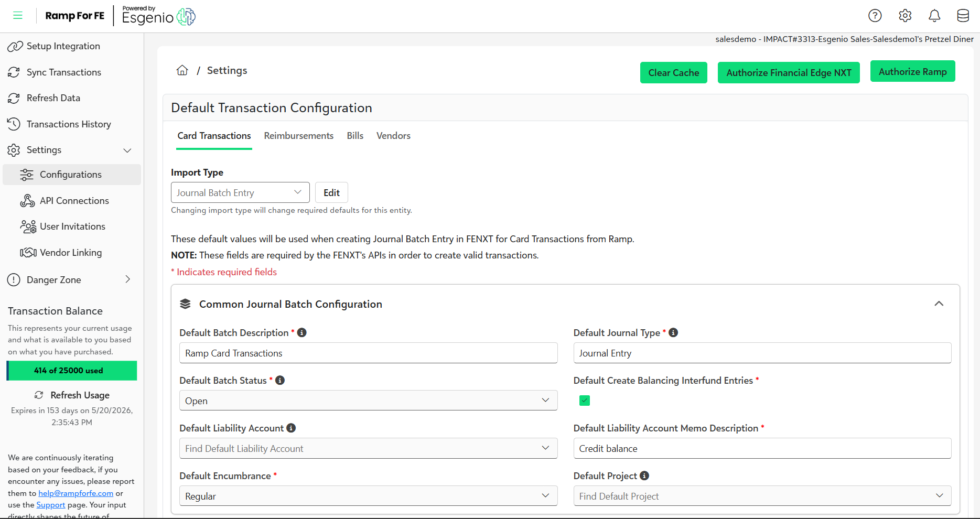Image resolution: width=980 pixels, height=519 pixels.
Task: Open the help question mark icon
Action: coord(875,16)
